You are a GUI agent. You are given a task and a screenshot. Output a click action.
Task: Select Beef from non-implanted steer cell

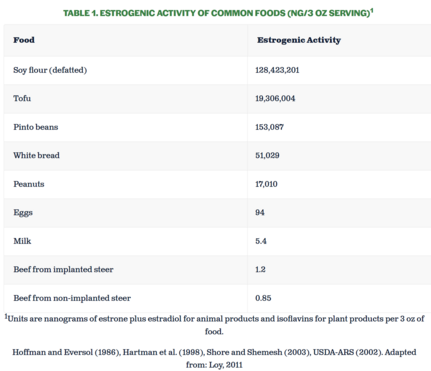[72, 298]
